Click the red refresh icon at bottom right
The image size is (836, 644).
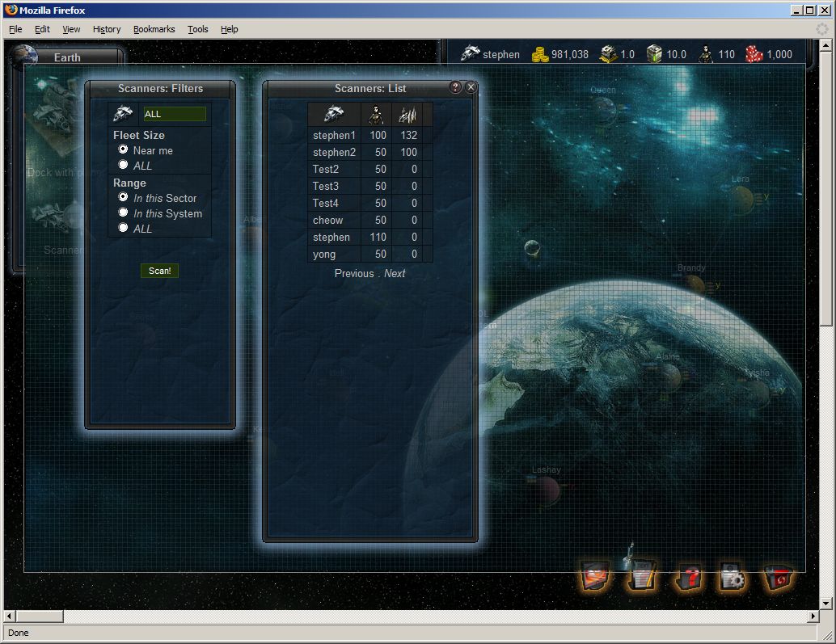779,577
